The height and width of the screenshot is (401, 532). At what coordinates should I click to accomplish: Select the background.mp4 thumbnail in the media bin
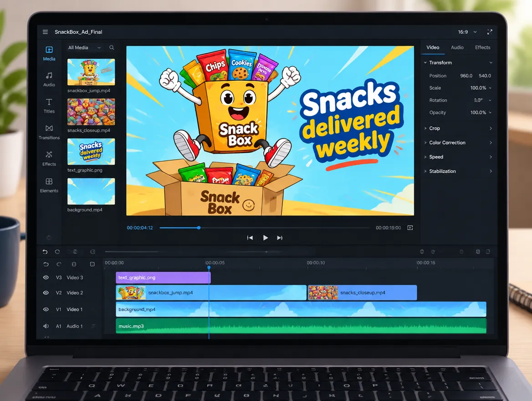pyautogui.click(x=91, y=191)
